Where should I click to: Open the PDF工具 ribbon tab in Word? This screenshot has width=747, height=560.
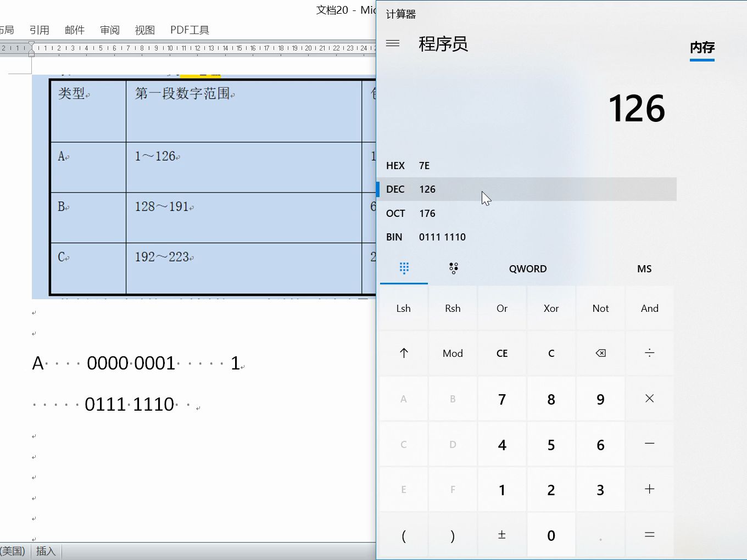point(189,30)
